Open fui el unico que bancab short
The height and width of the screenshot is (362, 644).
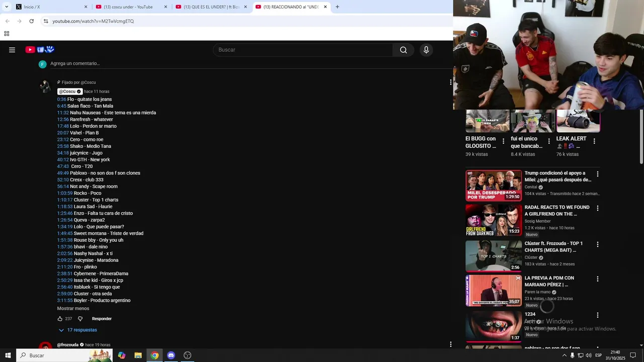click(x=532, y=122)
